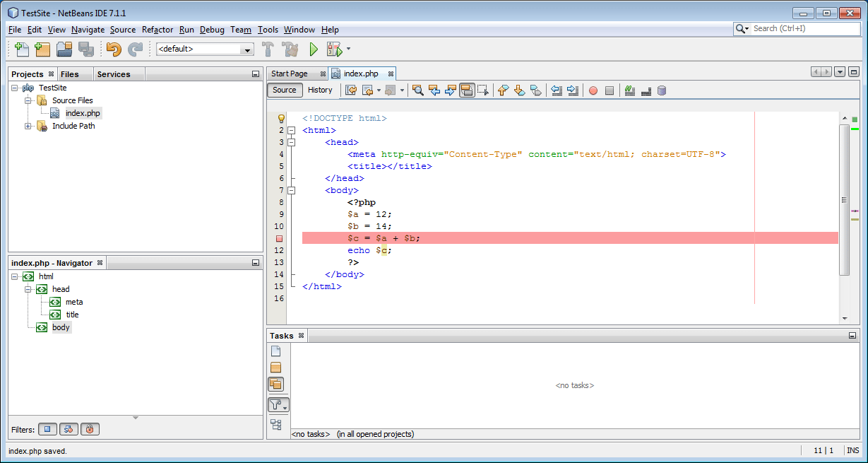The height and width of the screenshot is (463, 868).
Task: Open the Debug menu
Action: pos(212,30)
